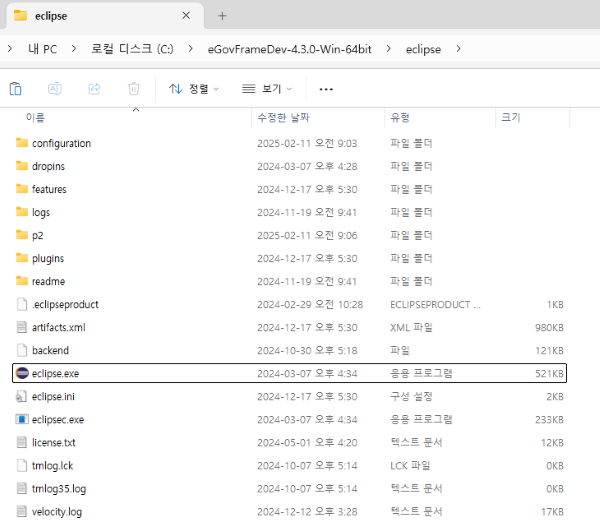Screen dimensions: 600x532
Task: Click the eclipse.ini settings file icon
Action: pyautogui.click(x=22, y=396)
